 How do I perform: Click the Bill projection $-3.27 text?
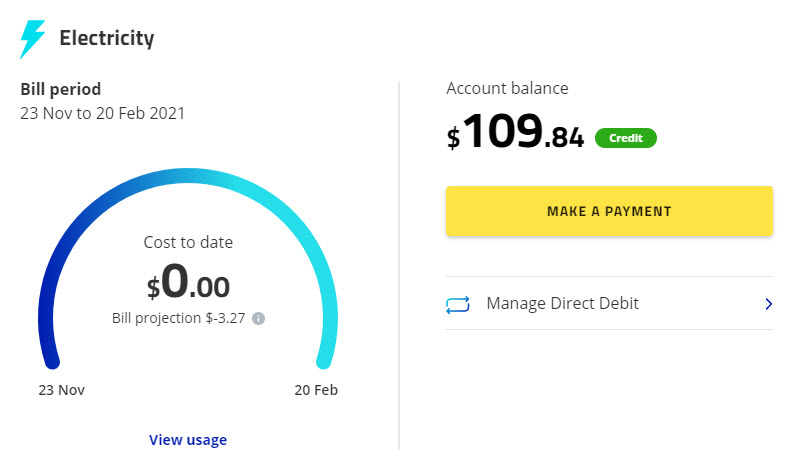[x=179, y=318]
